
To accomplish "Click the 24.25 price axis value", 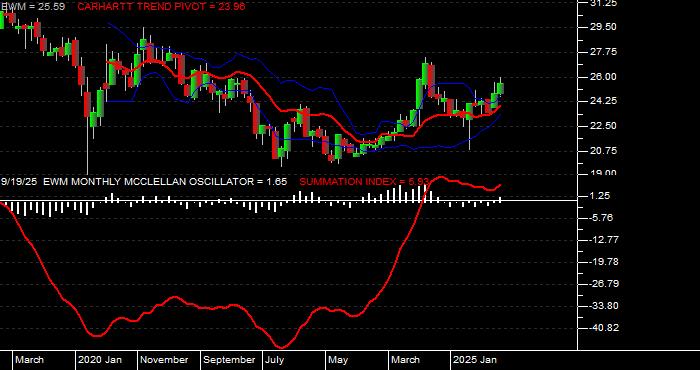I will 604,101.
